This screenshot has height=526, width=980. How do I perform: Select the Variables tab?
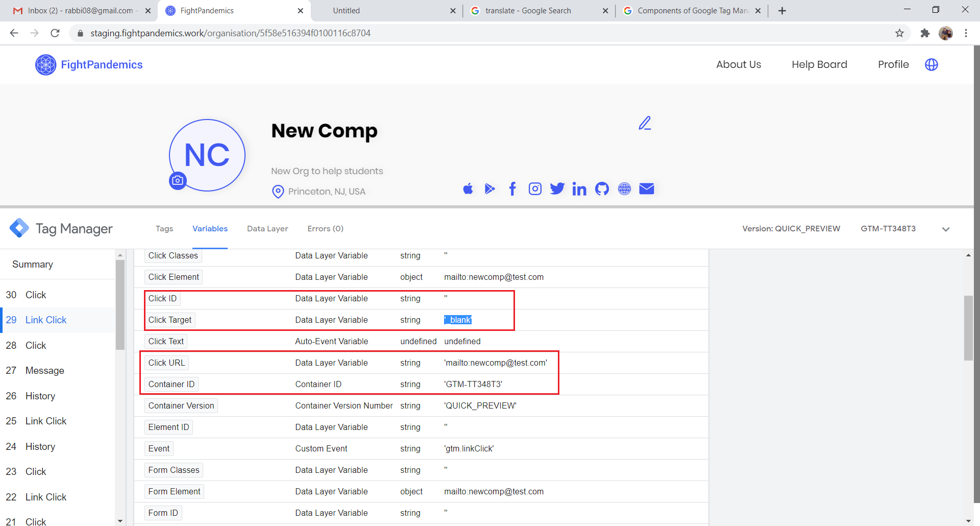[x=210, y=229]
